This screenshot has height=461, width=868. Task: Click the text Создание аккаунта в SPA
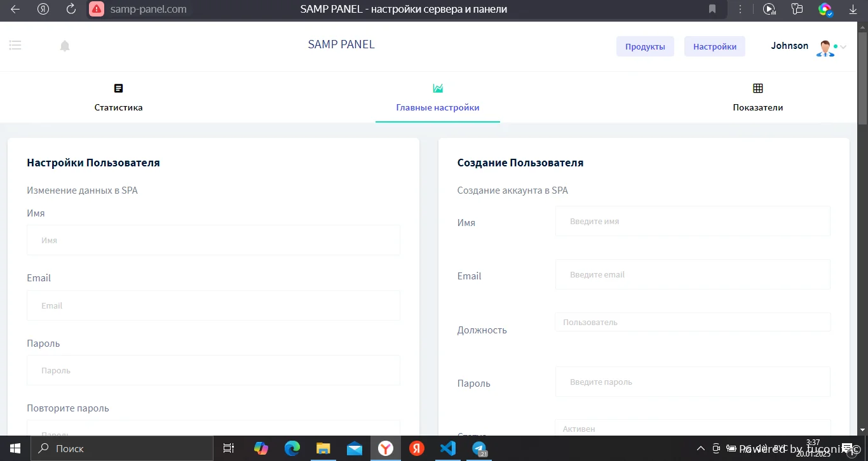pyautogui.click(x=513, y=190)
